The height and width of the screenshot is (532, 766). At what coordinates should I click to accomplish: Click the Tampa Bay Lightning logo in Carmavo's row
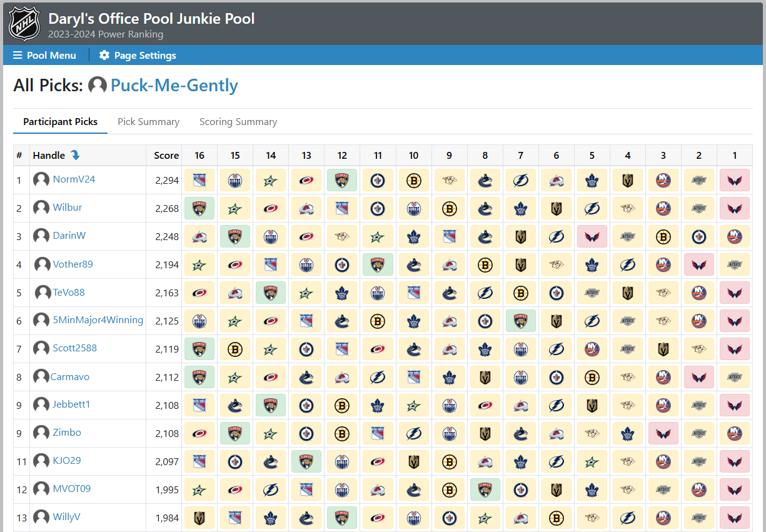point(378,377)
